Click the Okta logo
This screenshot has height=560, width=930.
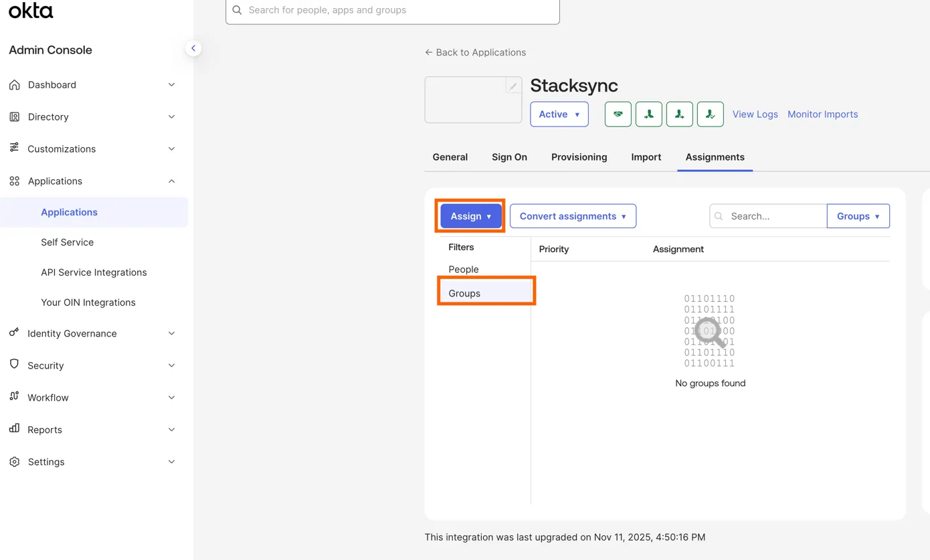tap(31, 9)
